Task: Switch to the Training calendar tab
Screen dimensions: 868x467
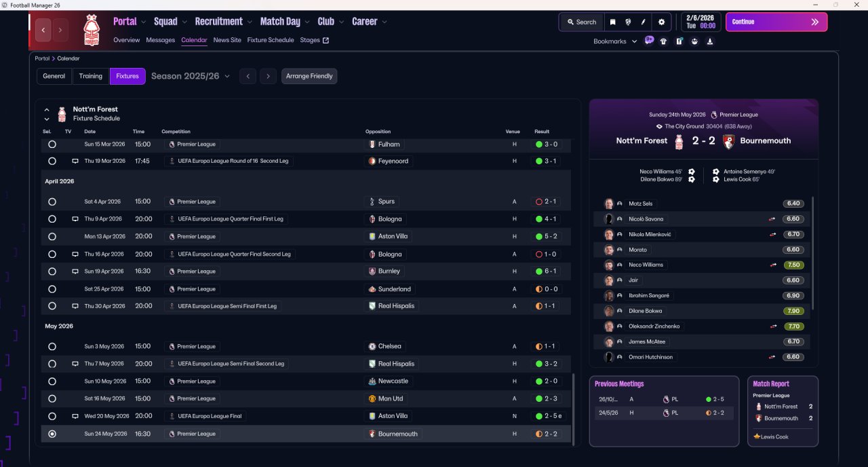Action: [x=91, y=76]
